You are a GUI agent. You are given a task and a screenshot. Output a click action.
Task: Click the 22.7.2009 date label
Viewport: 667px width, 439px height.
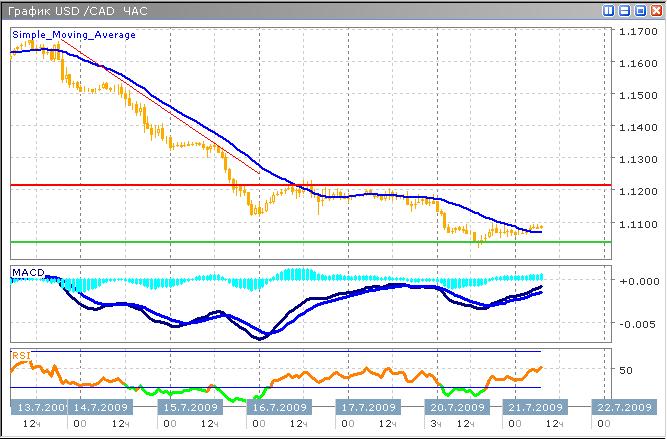(624, 407)
